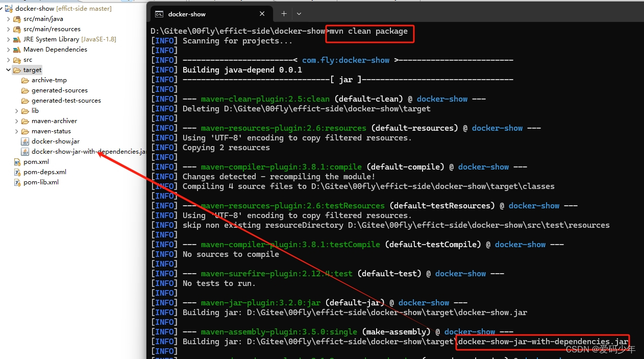Viewport: 644px width, 359px height.
Task: Click 'No sources to compile' line
Action: click(231, 254)
